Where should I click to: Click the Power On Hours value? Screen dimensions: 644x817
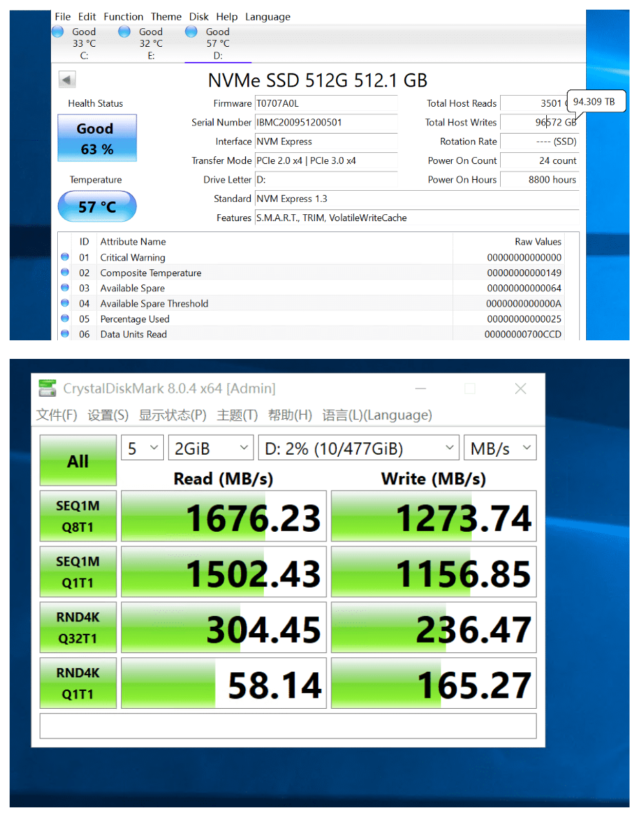click(539, 180)
